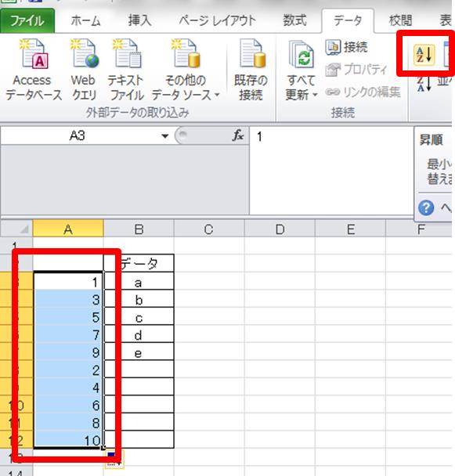Select cell containing 7 in column A
Viewport: 455px width, 476px height.
pyautogui.click(x=68, y=334)
